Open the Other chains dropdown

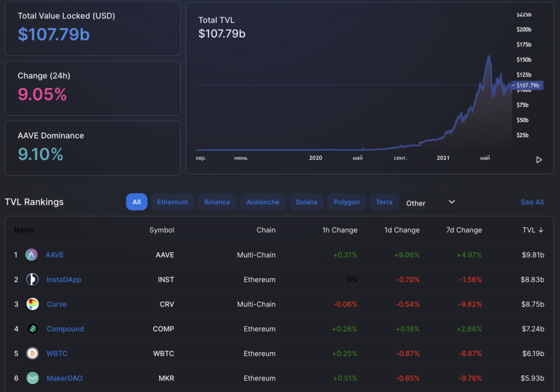coord(430,202)
